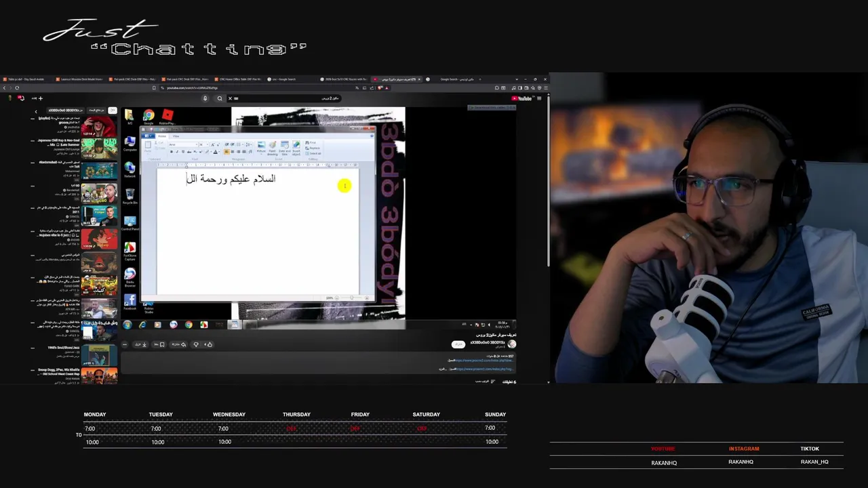868x488 pixels.
Task: Toggle Italic in WordPad ribbon
Action: (x=177, y=152)
